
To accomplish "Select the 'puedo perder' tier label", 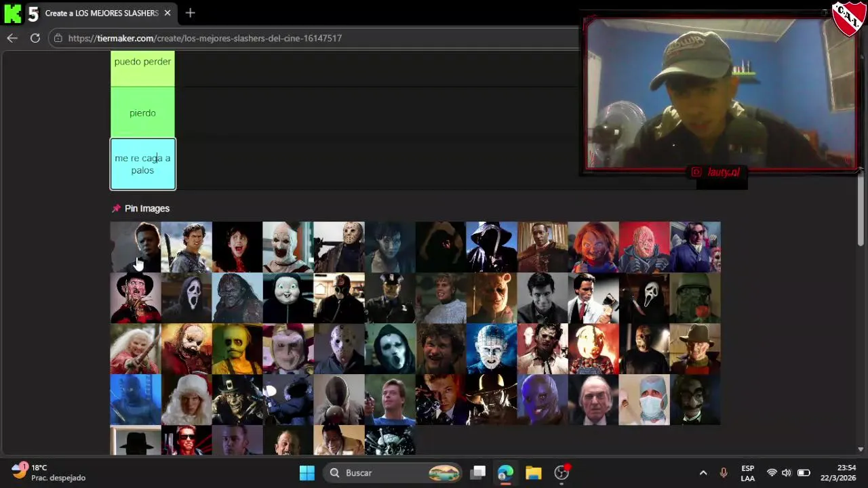I will (x=142, y=68).
